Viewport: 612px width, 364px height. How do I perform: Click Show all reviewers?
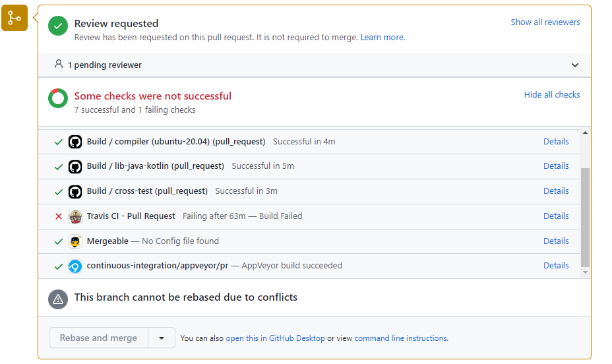pyautogui.click(x=545, y=22)
